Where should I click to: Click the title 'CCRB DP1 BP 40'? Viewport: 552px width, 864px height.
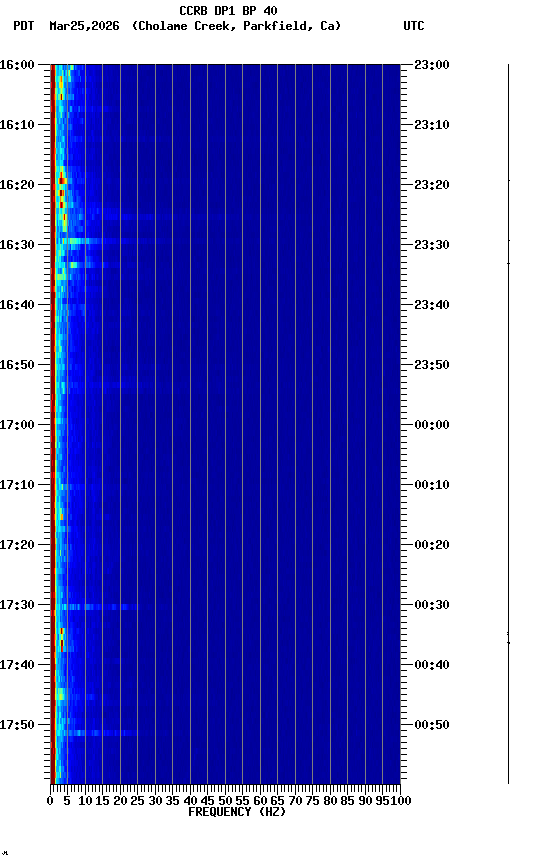pyautogui.click(x=228, y=11)
